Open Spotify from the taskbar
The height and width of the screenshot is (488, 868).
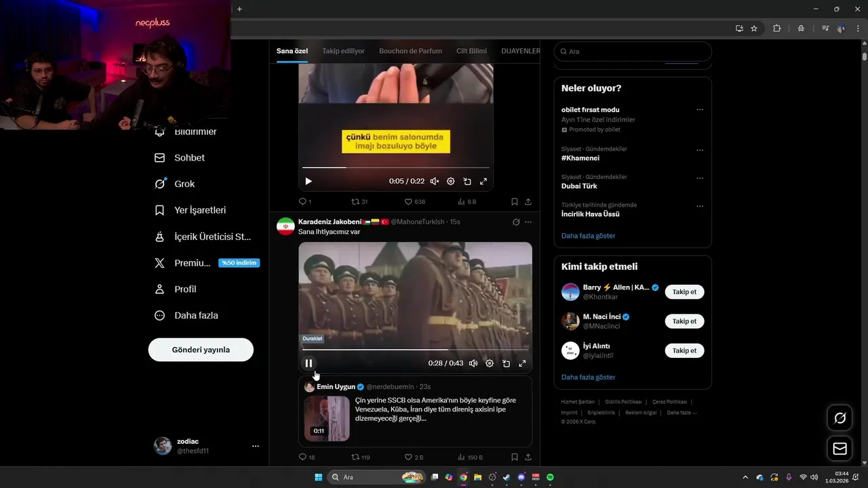tap(550, 477)
